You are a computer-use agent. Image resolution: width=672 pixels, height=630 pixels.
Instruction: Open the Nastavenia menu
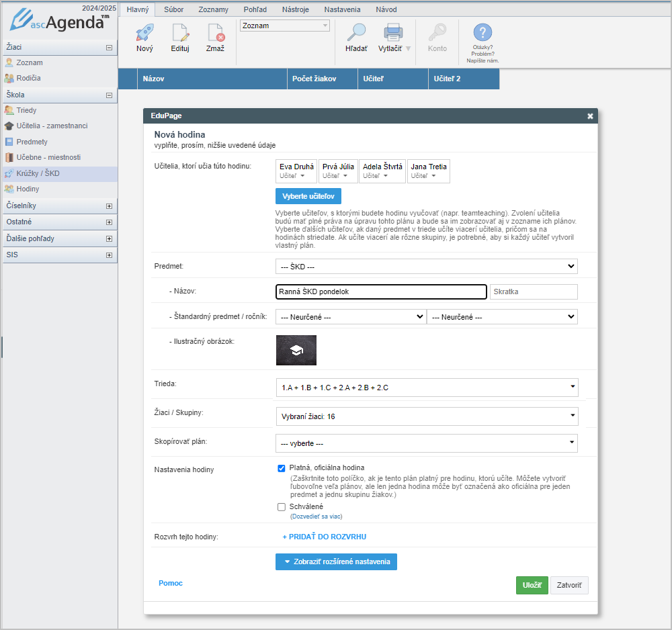tap(343, 9)
